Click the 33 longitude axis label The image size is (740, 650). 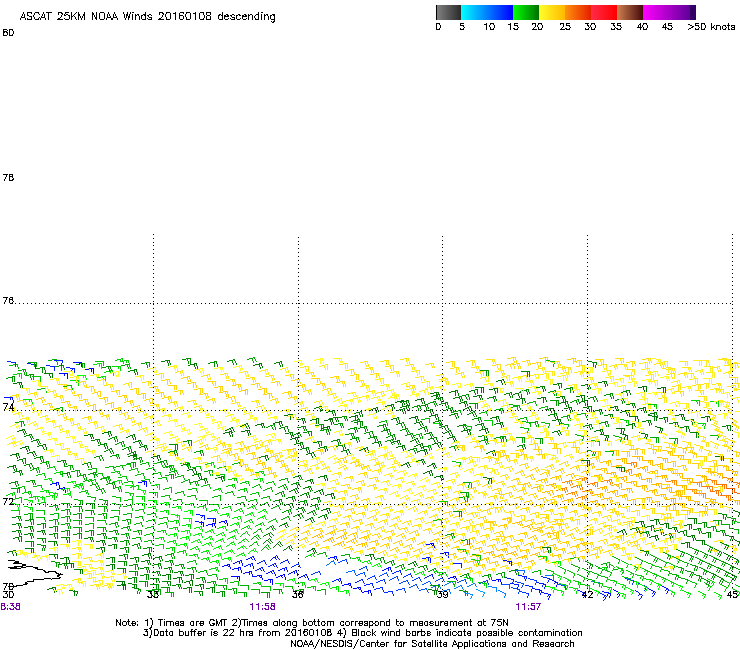pyautogui.click(x=152, y=595)
